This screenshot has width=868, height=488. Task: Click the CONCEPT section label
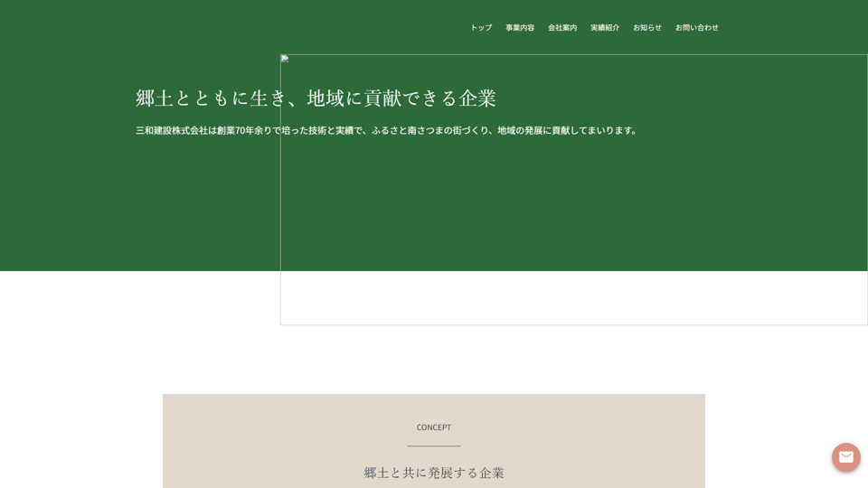click(x=434, y=427)
